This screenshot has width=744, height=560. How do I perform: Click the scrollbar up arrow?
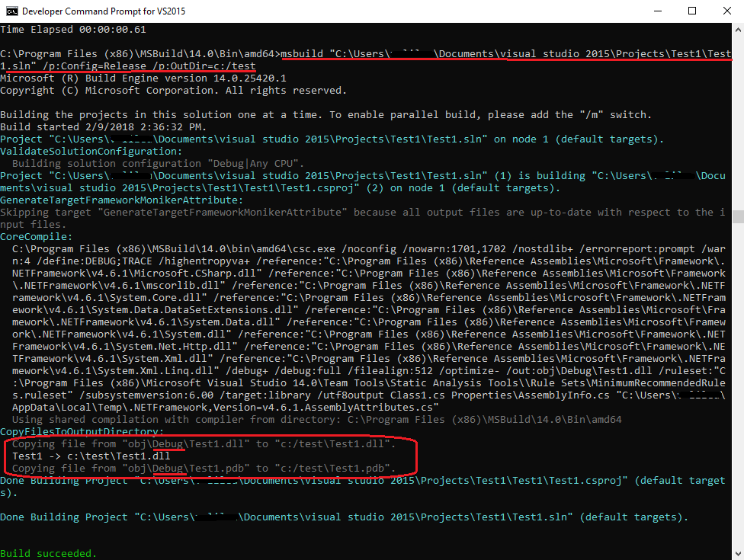738,30
